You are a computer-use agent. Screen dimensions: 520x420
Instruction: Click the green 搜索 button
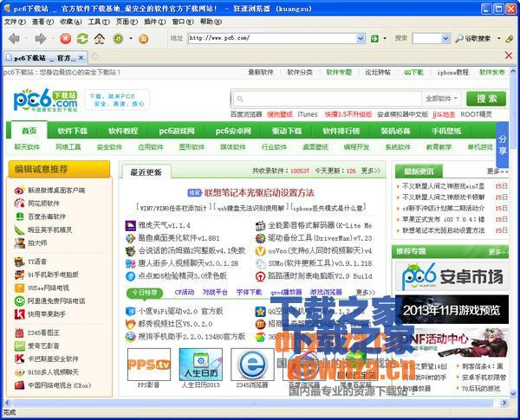tap(486, 99)
